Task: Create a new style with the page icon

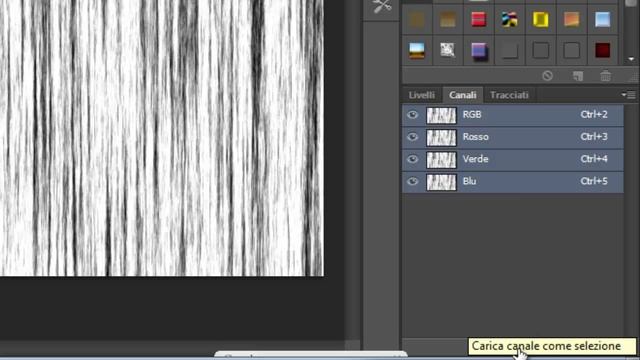Action: click(578, 76)
